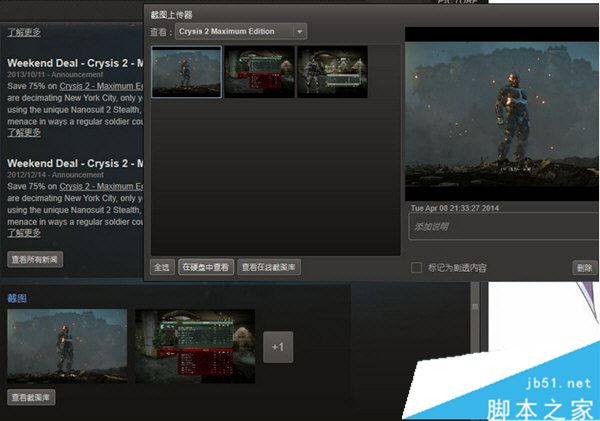Select the second screenshot thumbnail in uploader

[259, 72]
